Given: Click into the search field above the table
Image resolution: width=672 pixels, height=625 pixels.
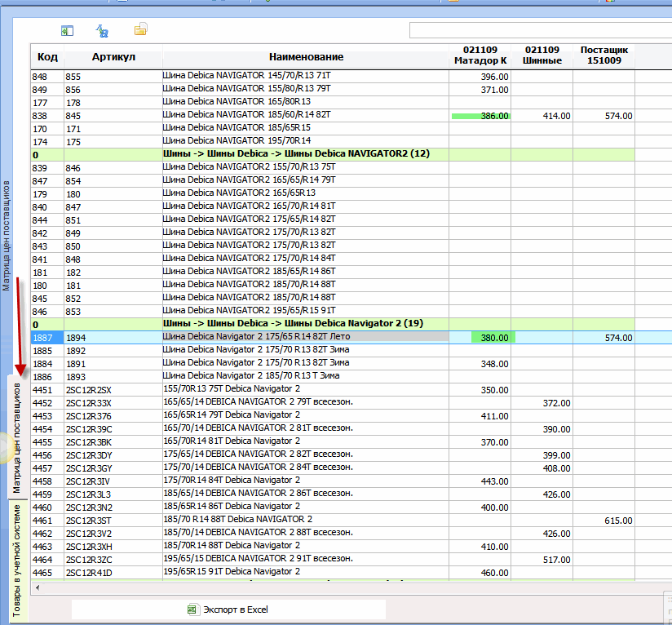Looking at the screenshot, I should tap(540, 30).
